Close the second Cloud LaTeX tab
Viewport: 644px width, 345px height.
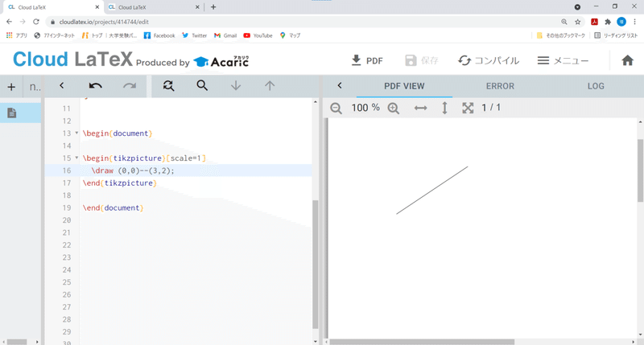tap(197, 7)
